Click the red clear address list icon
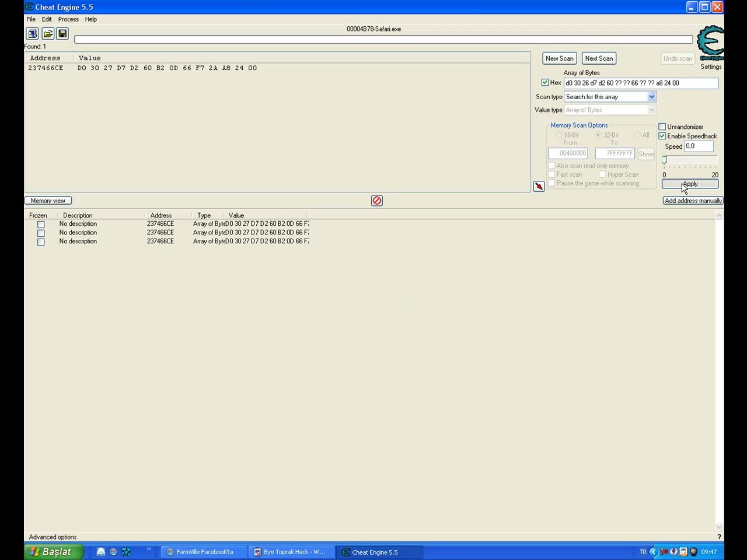The width and height of the screenshot is (747, 560). pos(377,201)
